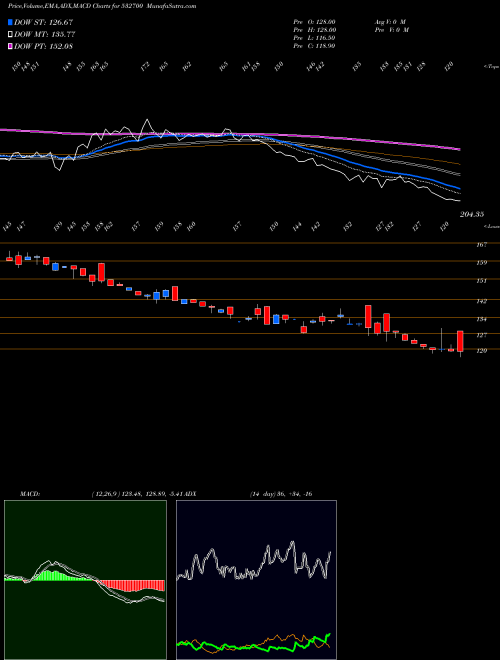This screenshot has width=500, height=660.
Task: Click the white DOW MT legend swatch
Action: point(11,34)
